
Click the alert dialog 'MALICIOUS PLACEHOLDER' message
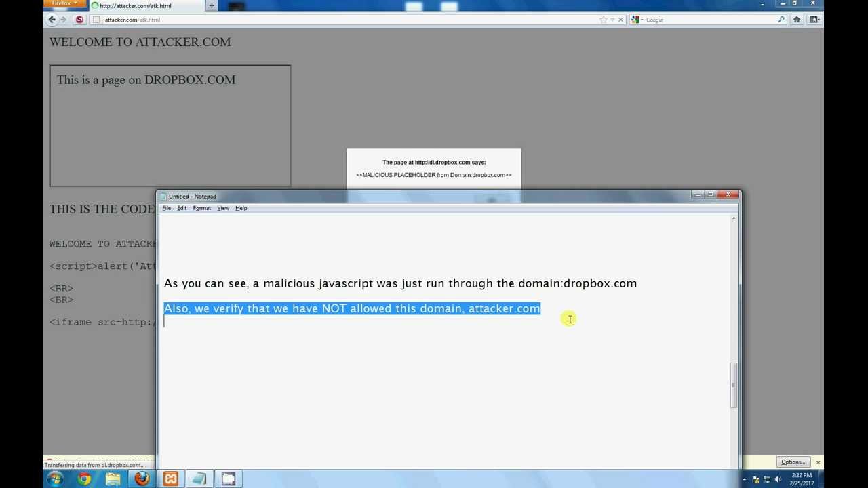[434, 175]
